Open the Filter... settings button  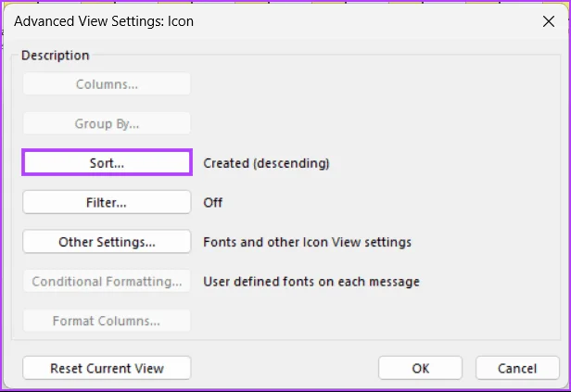click(107, 202)
